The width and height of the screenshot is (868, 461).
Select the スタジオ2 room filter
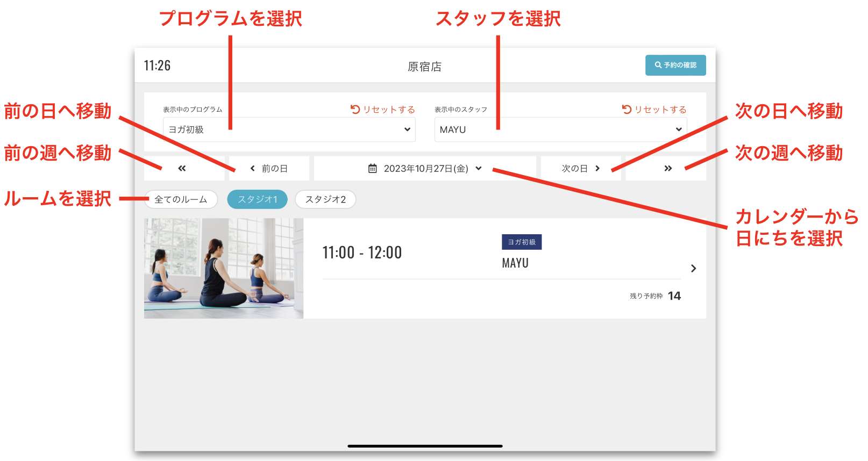pos(325,199)
